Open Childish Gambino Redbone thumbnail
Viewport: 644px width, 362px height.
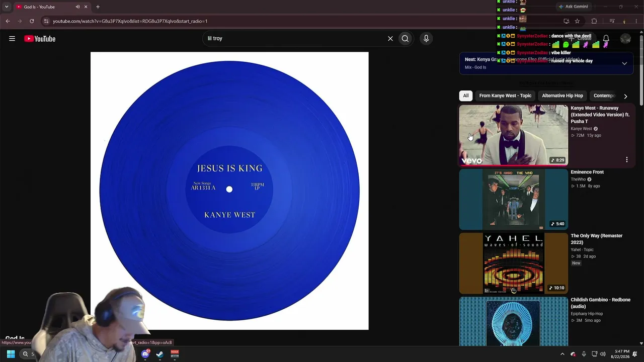coord(514,321)
